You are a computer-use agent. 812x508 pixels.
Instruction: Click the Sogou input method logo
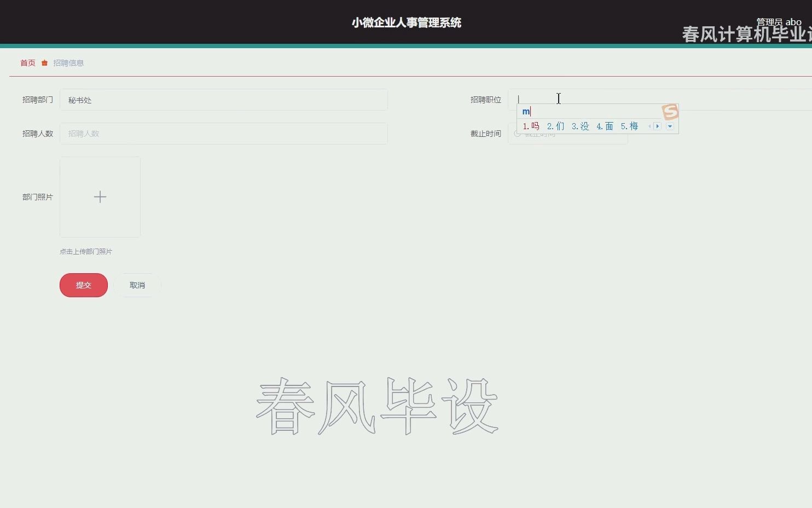(670, 112)
